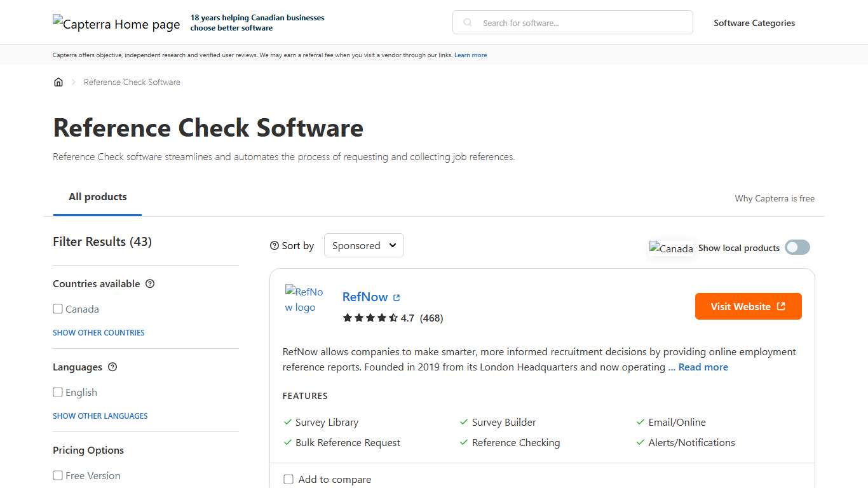
Task: Click the help icon beside Sort by
Action: (x=274, y=245)
